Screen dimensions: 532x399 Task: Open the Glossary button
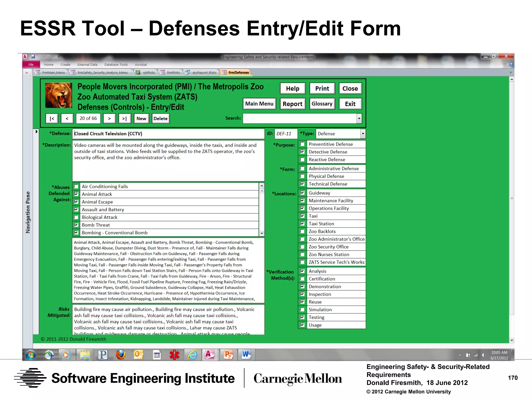coord(322,104)
